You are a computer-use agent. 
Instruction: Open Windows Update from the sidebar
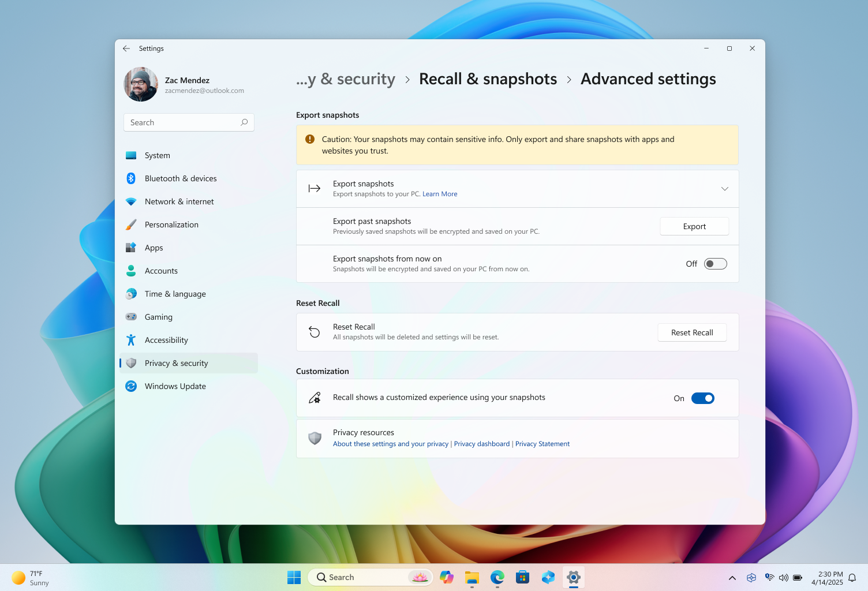(x=175, y=386)
